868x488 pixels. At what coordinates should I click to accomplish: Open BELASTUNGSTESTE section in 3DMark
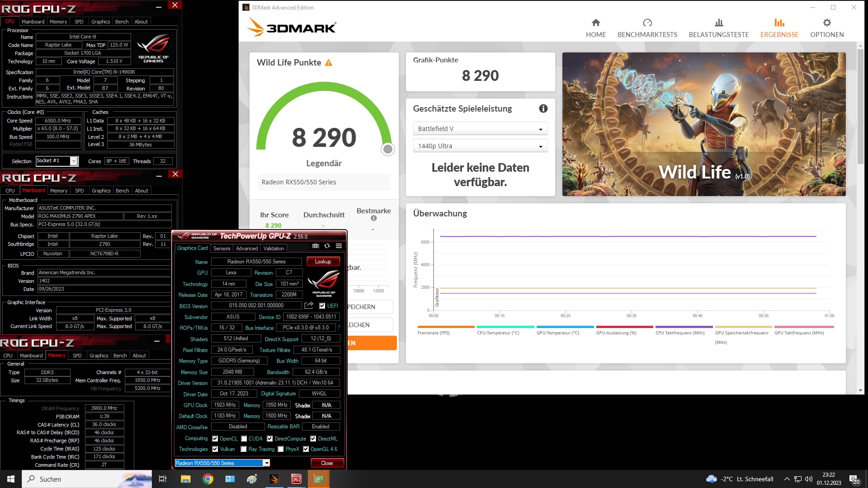pos(719,28)
